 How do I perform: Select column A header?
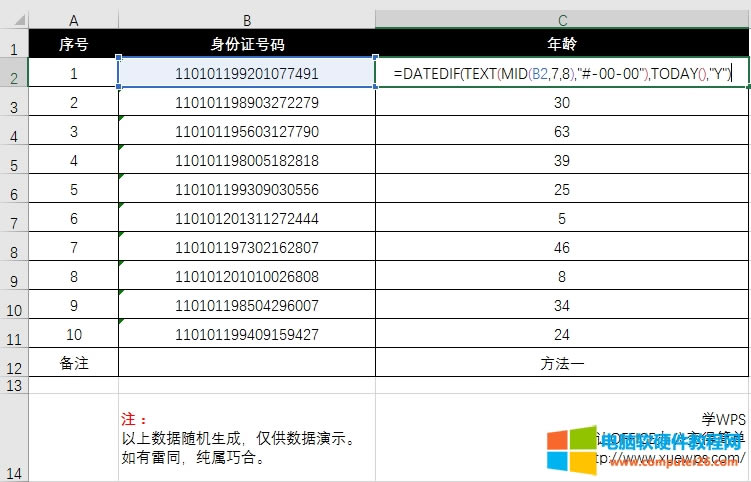(x=73, y=20)
